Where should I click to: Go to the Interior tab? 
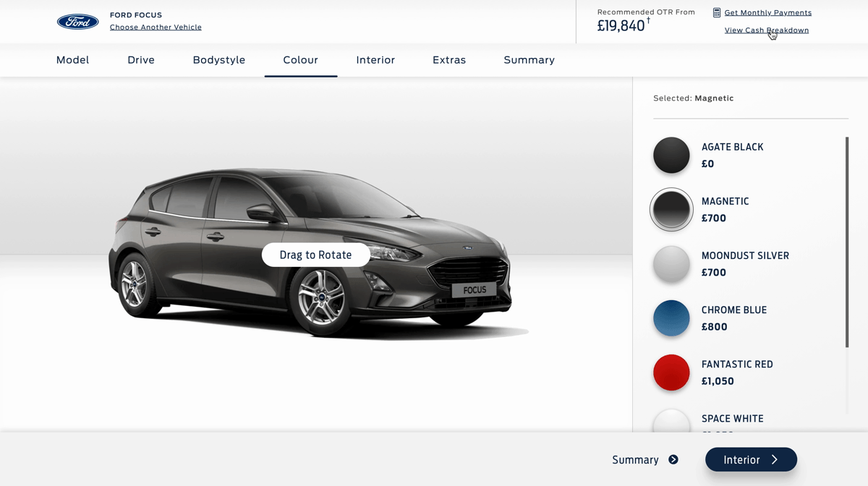point(375,60)
